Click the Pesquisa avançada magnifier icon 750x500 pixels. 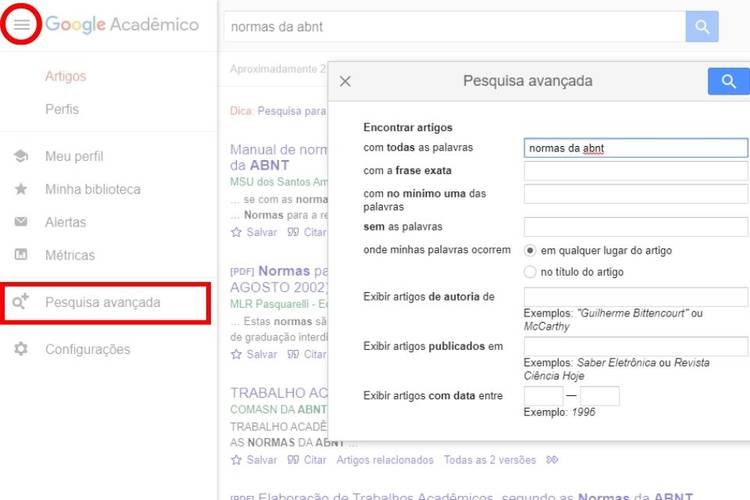21,302
